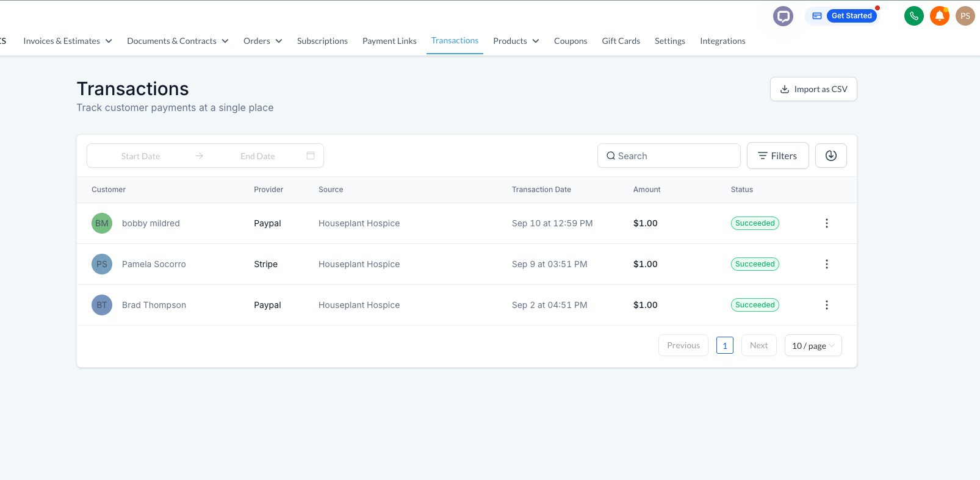Click the customer name bobby mildred
The image size is (980, 480).
coord(151,223)
